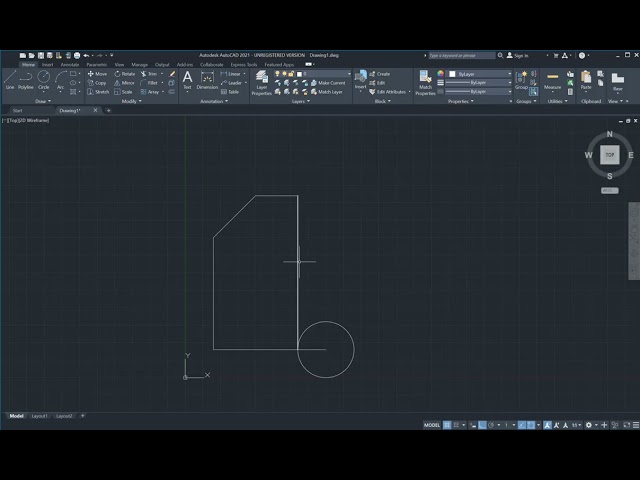The height and width of the screenshot is (480, 640).
Task: Toggle 2D object snap in status bar
Action: pyautogui.click(x=531, y=425)
